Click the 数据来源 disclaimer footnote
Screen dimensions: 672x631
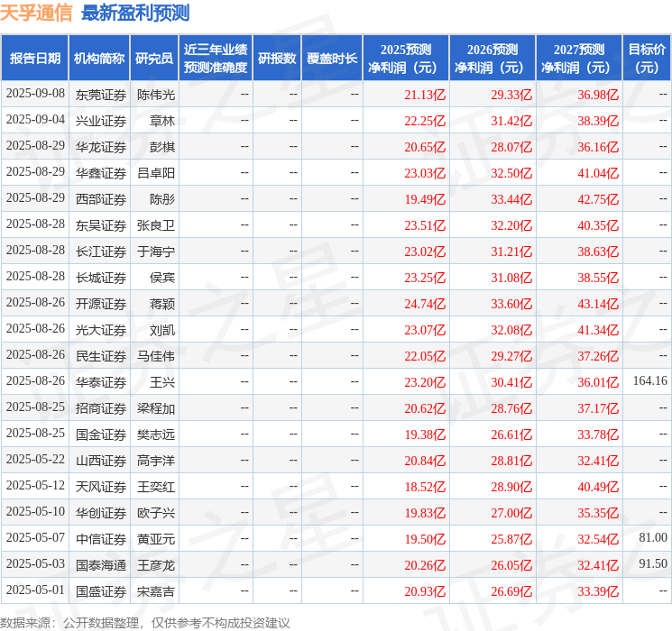pyautogui.click(x=145, y=622)
